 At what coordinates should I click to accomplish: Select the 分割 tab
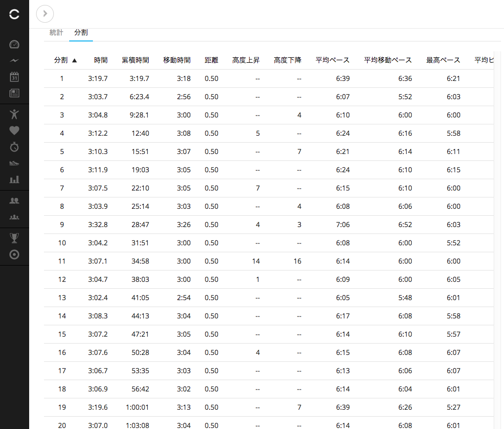[x=81, y=33]
